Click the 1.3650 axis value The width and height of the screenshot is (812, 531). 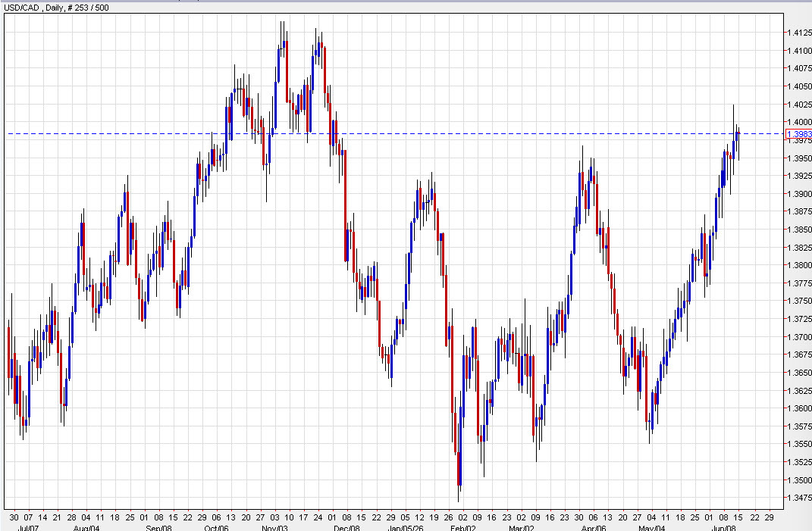799,373
